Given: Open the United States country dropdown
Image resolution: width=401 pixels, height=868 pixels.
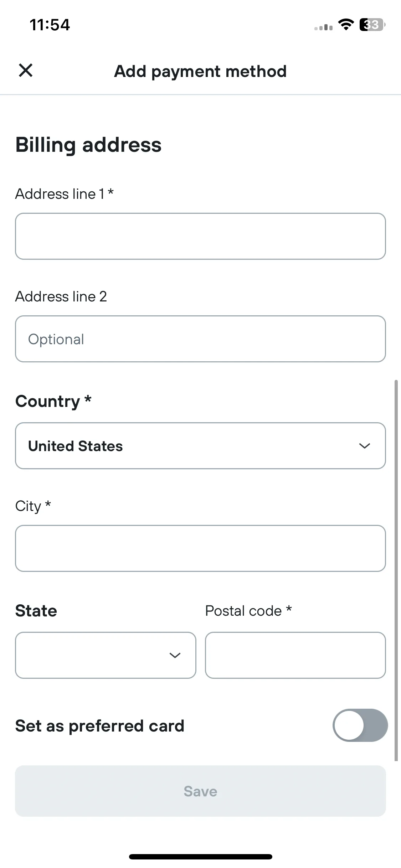Looking at the screenshot, I should pos(200,446).
